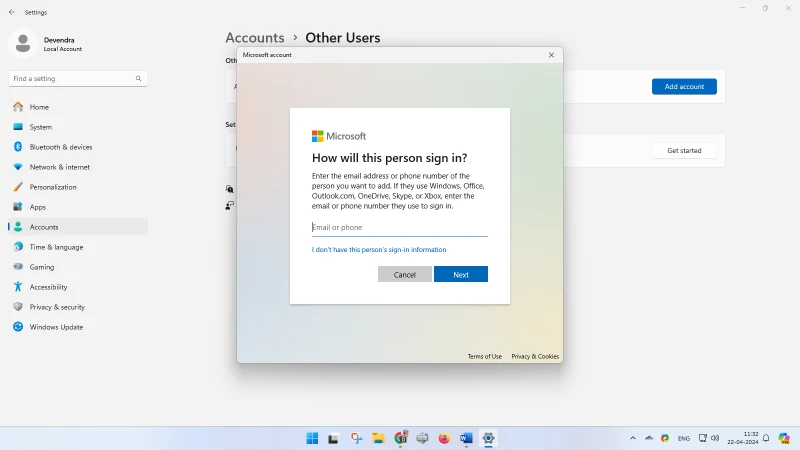Click ENG language indicator
This screenshot has width=800, height=450.
(x=684, y=438)
